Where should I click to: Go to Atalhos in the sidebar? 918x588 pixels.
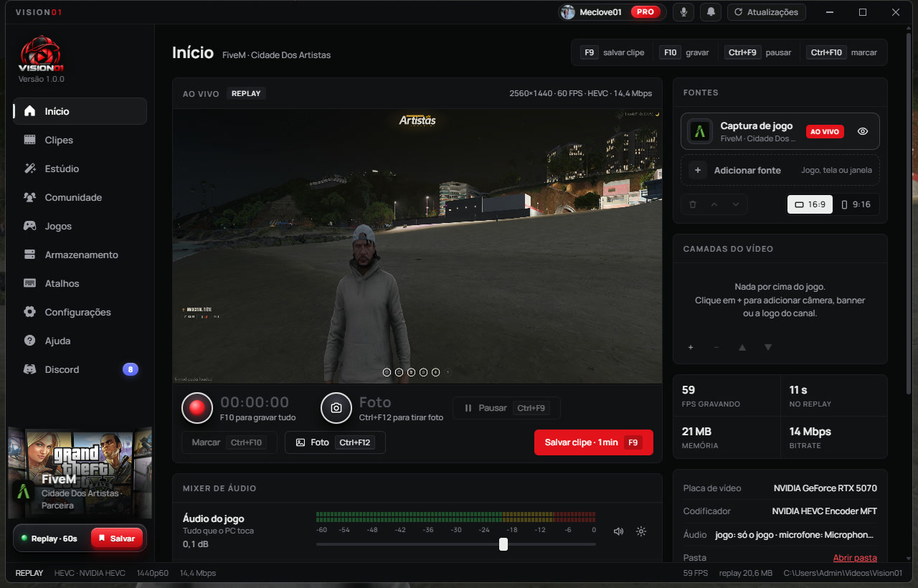80,283
